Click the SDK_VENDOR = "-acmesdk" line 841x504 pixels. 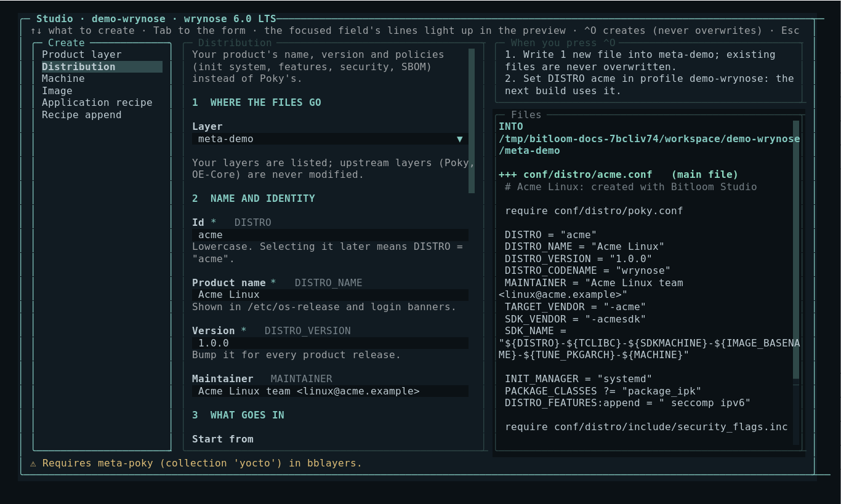pos(576,319)
